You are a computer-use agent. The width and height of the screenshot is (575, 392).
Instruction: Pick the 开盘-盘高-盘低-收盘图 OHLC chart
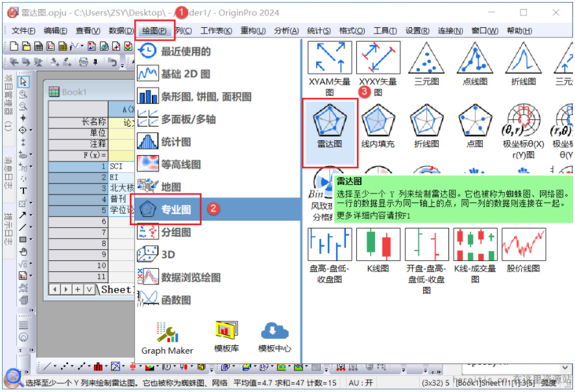426,261
